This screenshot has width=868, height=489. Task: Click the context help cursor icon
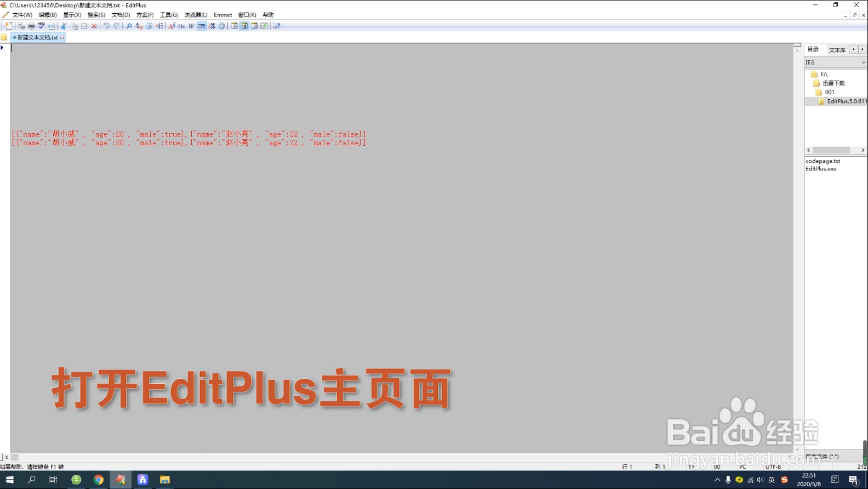277,26
